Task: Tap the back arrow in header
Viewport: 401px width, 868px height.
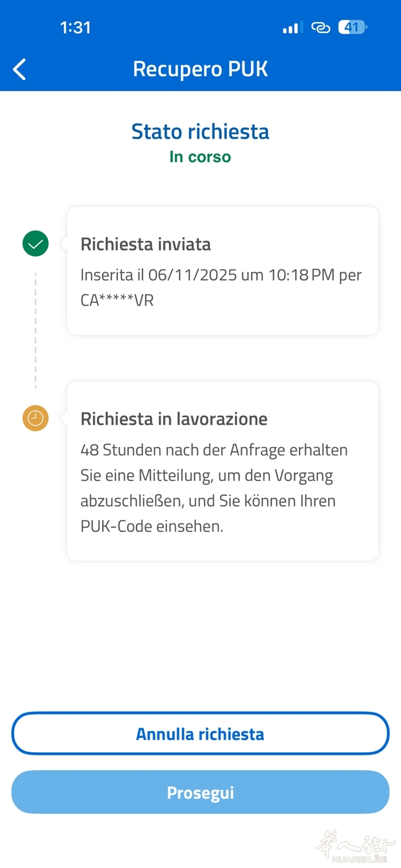Action: [19, 70]
